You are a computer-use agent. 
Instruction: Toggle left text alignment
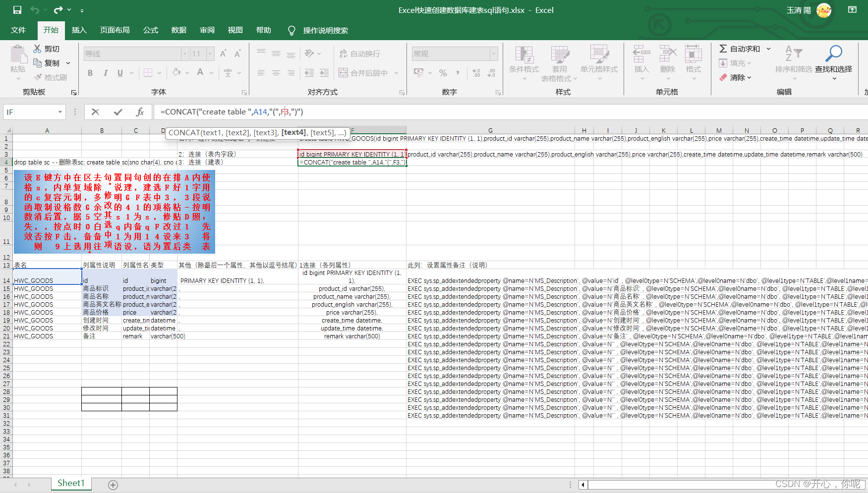pyautogui.click(x=261, y=73)
